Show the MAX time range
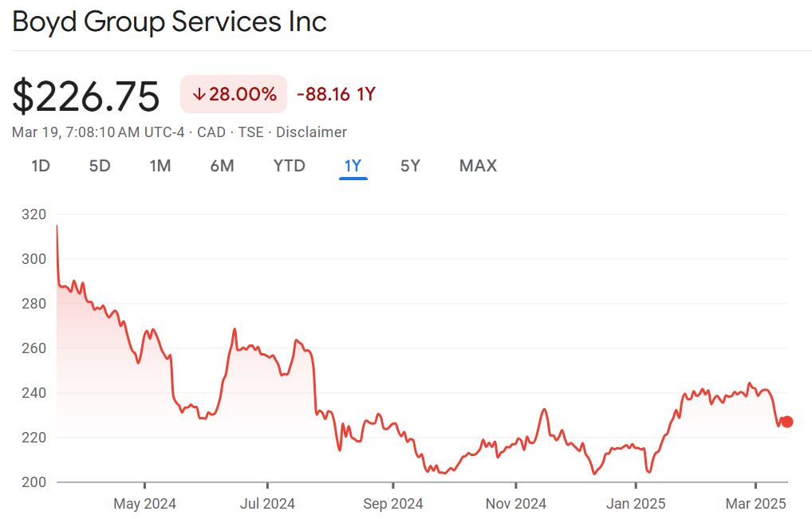 (x=478, y=166)
